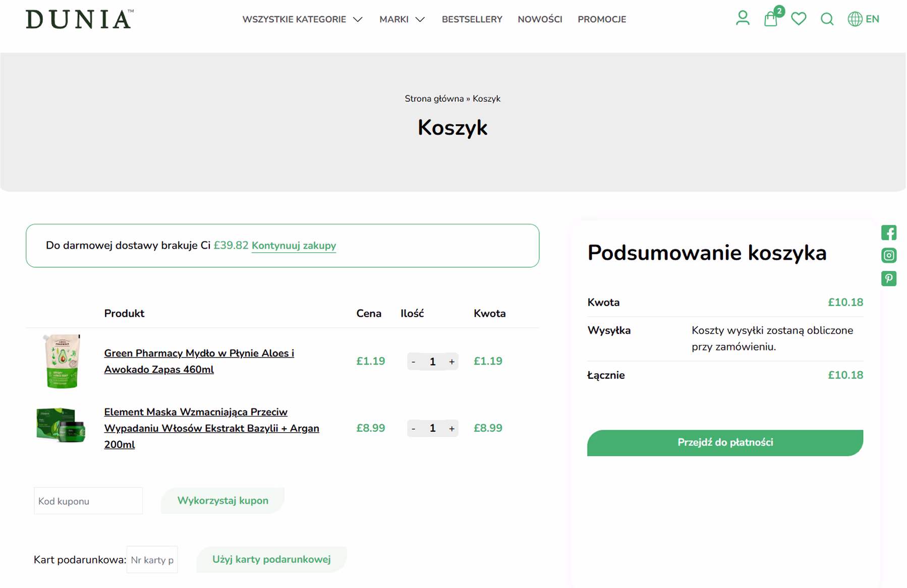The width and height of the screenshot is (907, 588).
Task: Select the £39.82 free delivery amount
Action: tap(231, 246)
